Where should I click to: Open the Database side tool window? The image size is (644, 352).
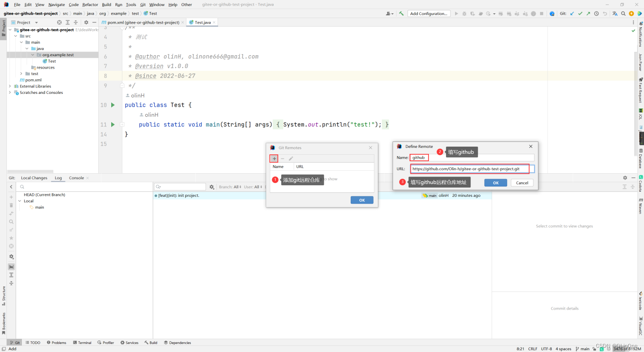click(640, 159)
